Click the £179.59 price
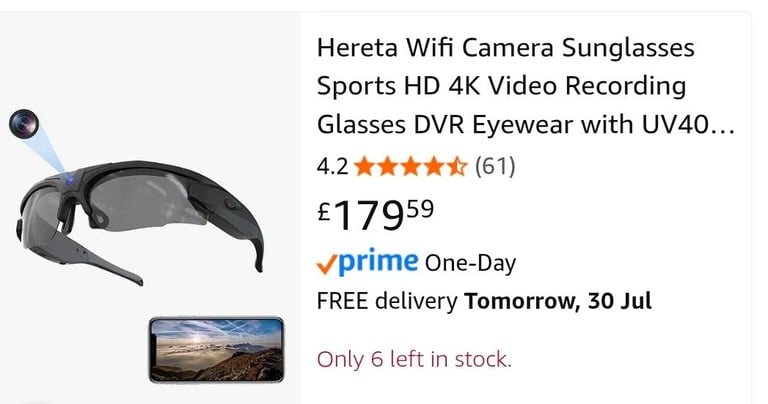Screen dimensions: 768x404 (x=375, y=214)
